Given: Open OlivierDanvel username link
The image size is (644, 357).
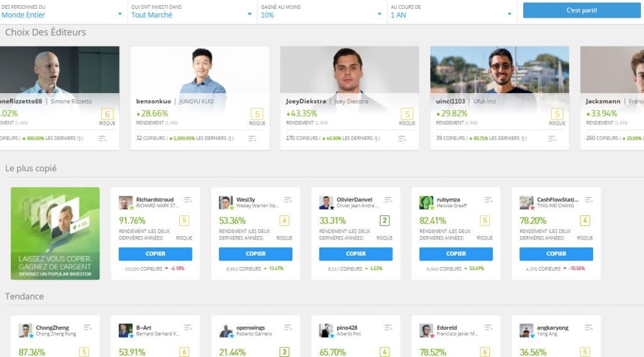Looking at the screenshot, I should pos(354,200).
